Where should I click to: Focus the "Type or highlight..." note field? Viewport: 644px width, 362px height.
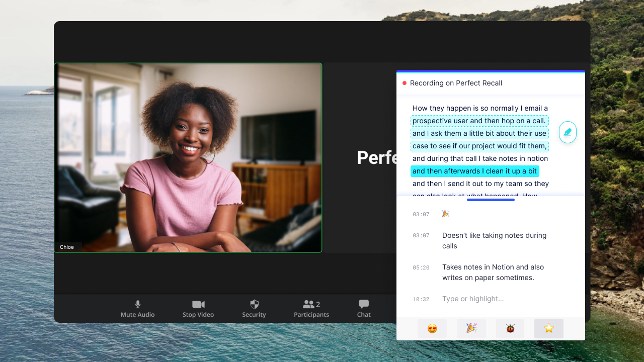coord(493,299)
